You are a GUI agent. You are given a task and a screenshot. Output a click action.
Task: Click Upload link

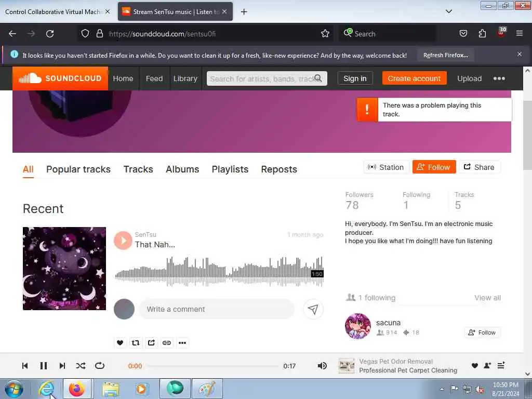click(x=469, y=78)
